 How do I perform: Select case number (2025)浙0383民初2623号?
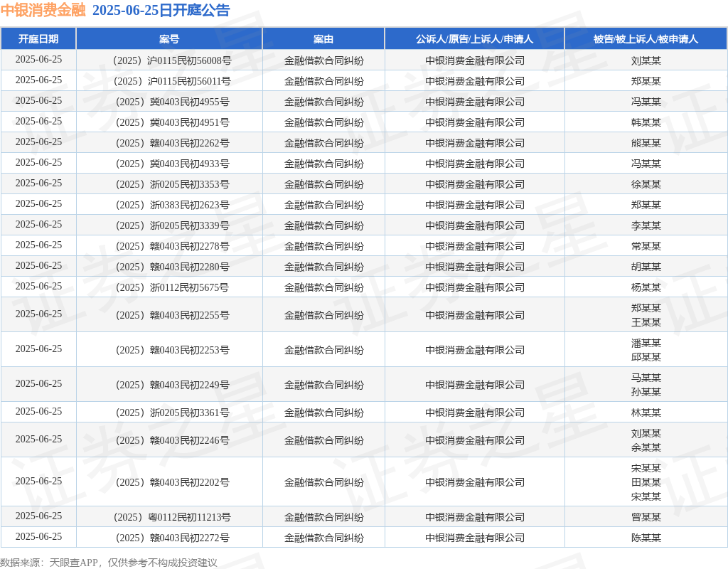(x=172, y=205)
